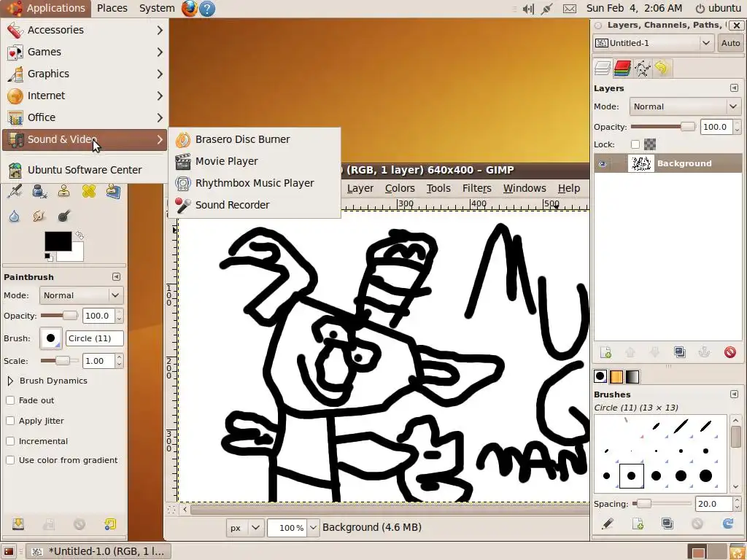Enable Fade out checkbox
Image resolution: width=747 pixels, height=560 pixels.
coord(10,400)
